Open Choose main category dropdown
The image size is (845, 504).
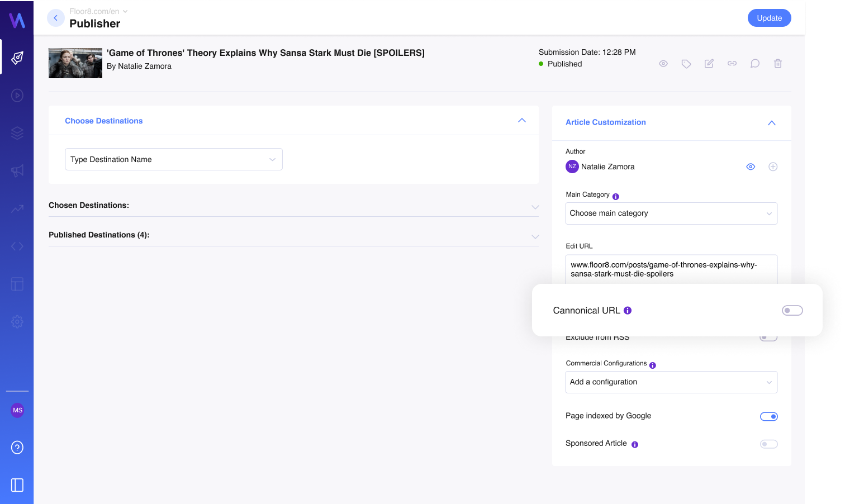(671, 213)
